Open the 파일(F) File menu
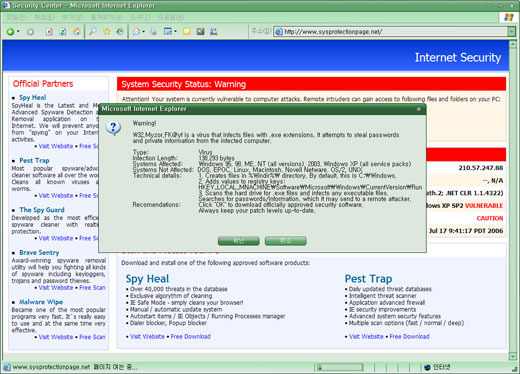This screenshot has height=374, width=520. 17,17
